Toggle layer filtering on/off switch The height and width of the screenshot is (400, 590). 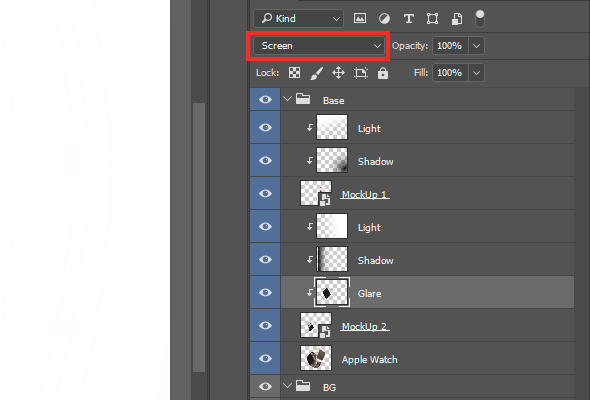[x=480, y=18]
